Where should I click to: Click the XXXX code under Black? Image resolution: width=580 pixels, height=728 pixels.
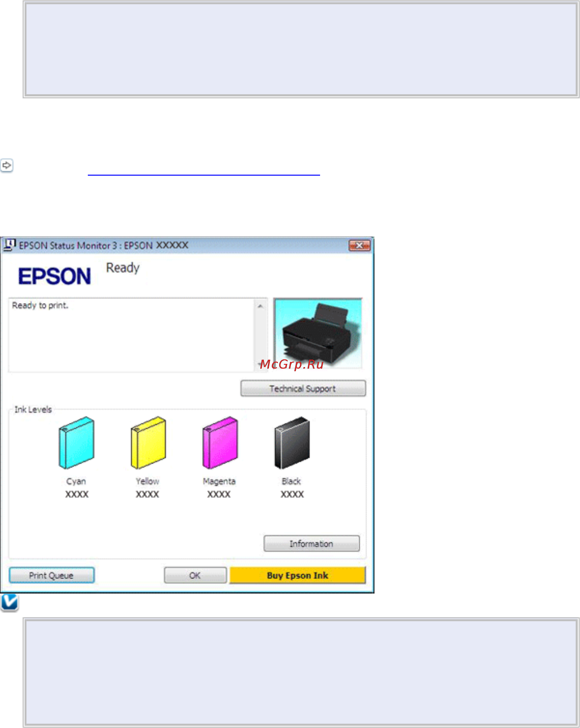(x=292, y=494)
